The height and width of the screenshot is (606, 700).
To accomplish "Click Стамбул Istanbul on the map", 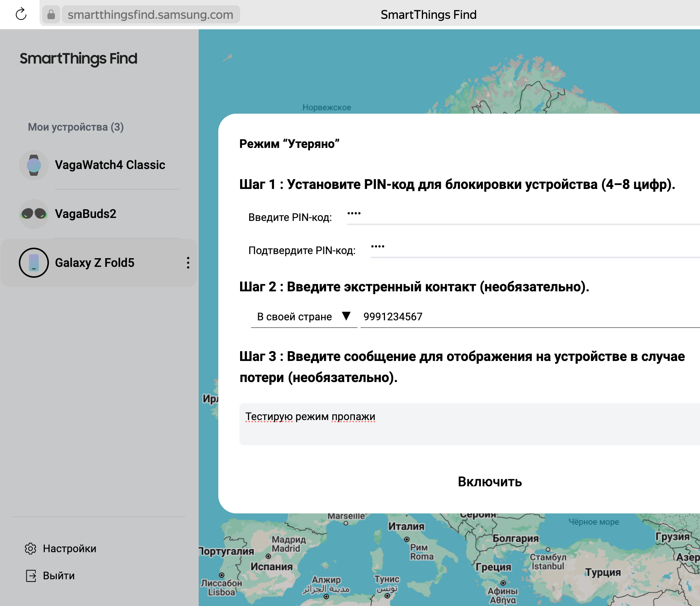I will click(x=548, y=561).
